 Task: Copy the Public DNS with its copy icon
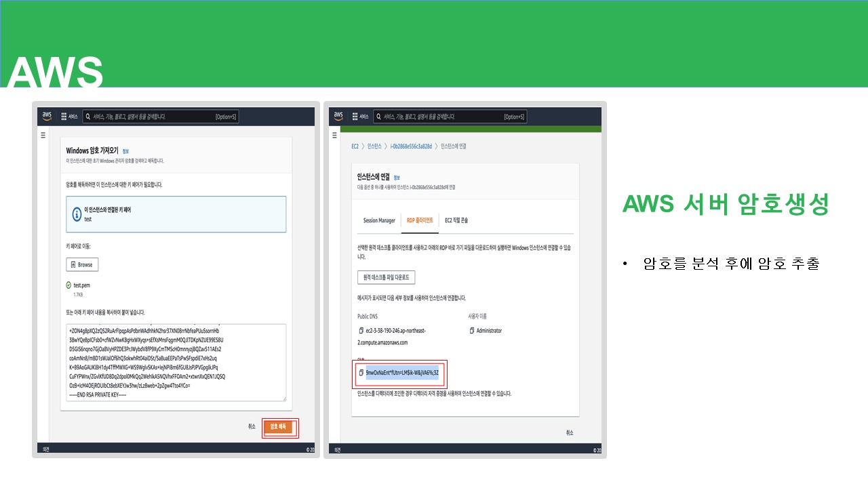click(360, 331)
